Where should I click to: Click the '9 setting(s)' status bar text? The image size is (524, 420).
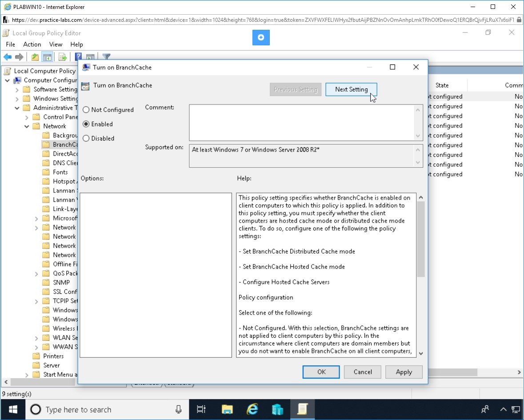17,394
